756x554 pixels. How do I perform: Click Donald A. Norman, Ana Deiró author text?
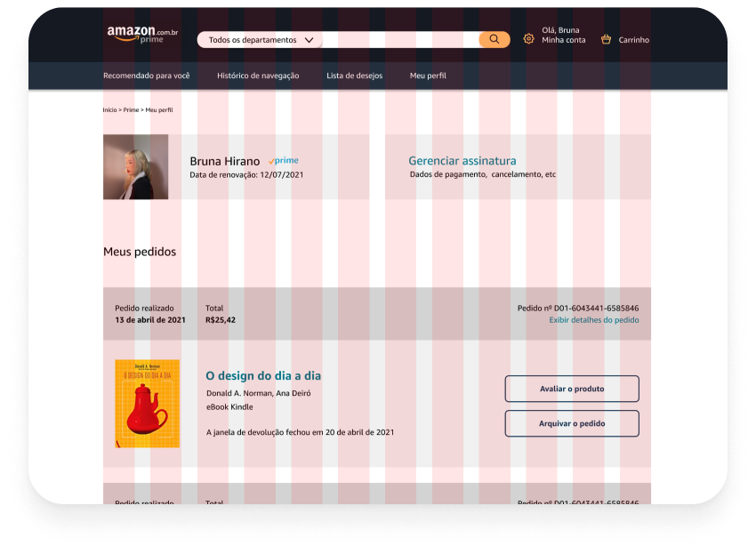pos(259,393)
